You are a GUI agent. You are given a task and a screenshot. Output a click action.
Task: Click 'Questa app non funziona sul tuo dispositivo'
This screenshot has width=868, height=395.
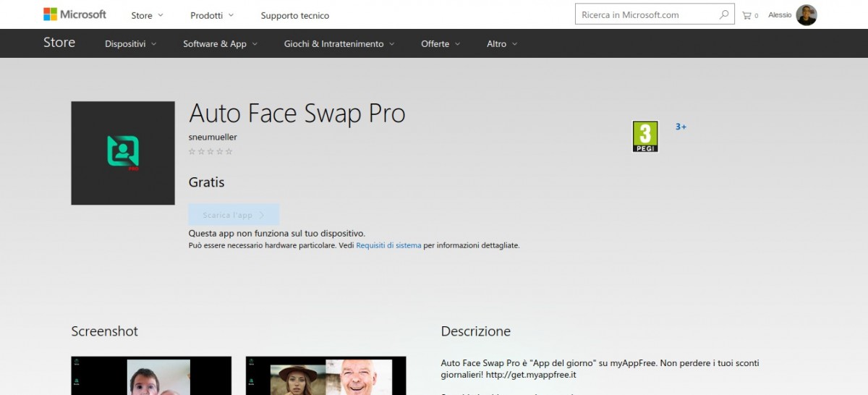[277, 234]
